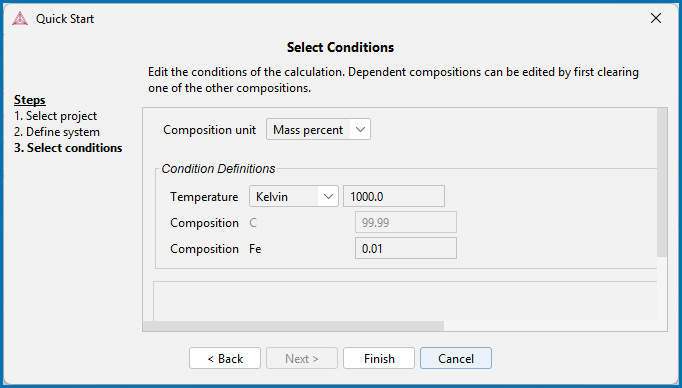The width and height of the screenshot is (682, 388).
Task: Click the disabled Next > button
Action: coord(302,358)
